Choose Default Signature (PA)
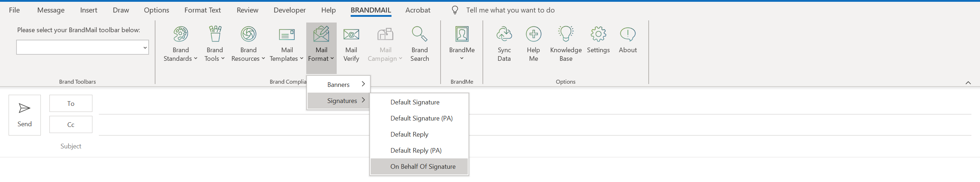Screen dimensions: 980x182 pos(419,118)
